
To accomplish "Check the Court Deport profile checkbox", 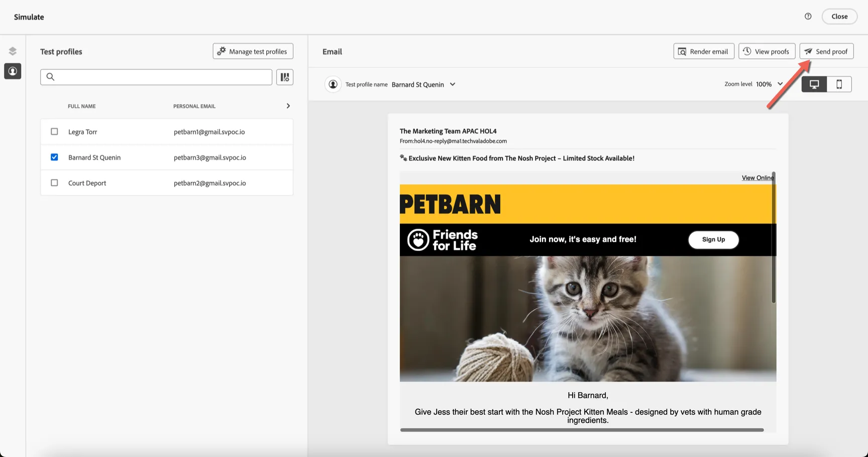I will (x=54, y=183).
